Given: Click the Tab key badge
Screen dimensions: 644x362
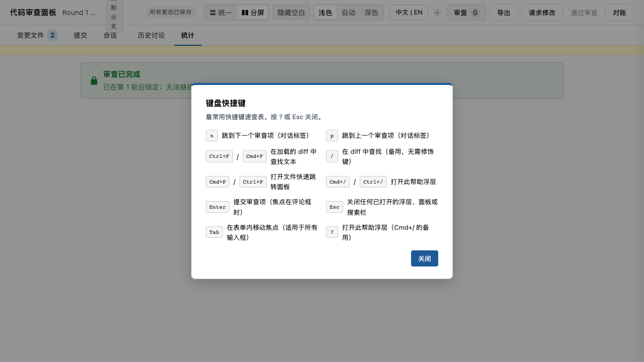Looking at the screenshot, I should tap(214, 232).
